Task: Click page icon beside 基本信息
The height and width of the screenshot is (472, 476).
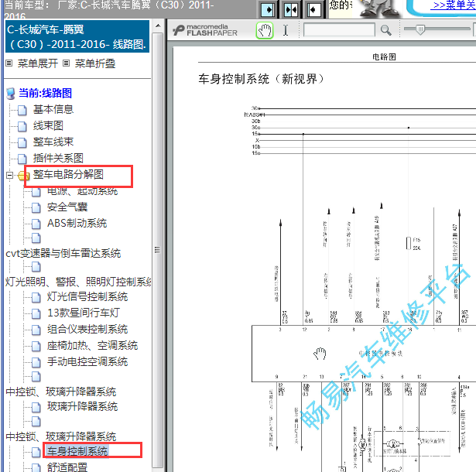Action: click(x=22, y=111)
